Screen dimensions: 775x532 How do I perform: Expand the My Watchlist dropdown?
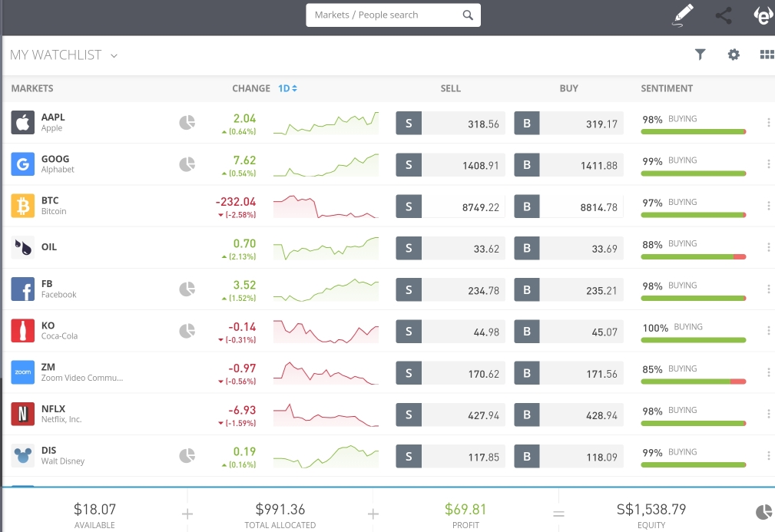tap(114, 55)
